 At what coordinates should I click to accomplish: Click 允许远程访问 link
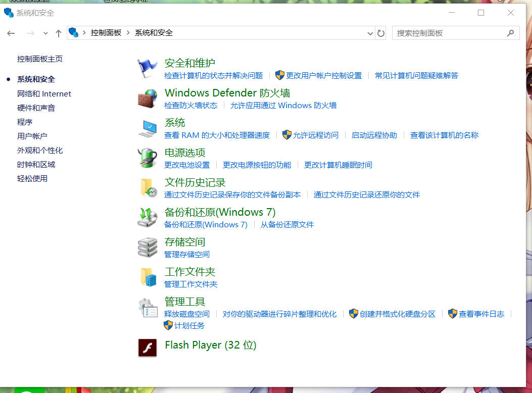click(316, 135)
